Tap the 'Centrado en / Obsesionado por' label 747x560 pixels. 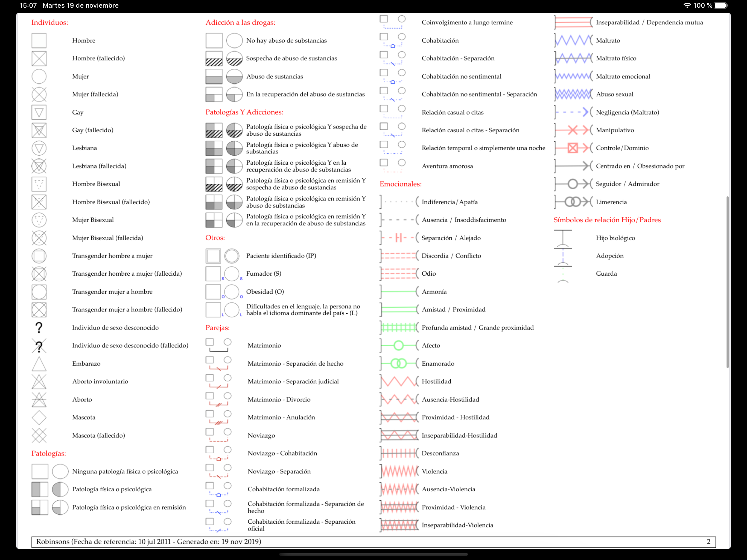640,166
